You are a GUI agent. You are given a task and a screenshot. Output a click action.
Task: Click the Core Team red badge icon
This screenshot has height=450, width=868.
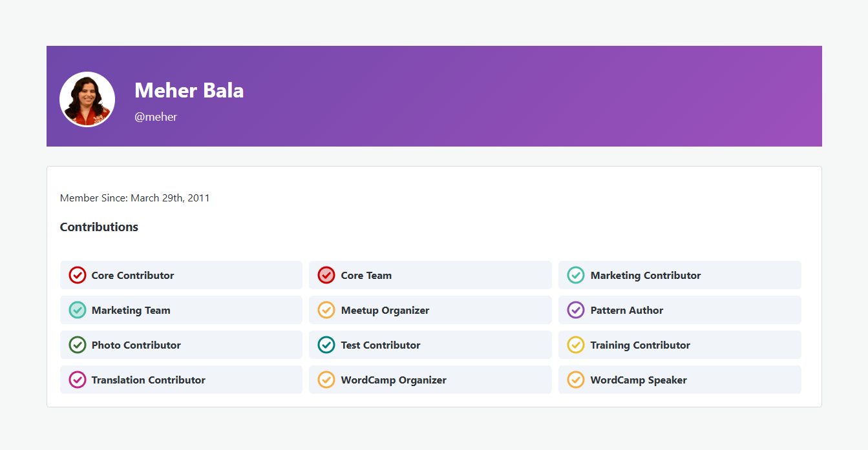(326, 275)
